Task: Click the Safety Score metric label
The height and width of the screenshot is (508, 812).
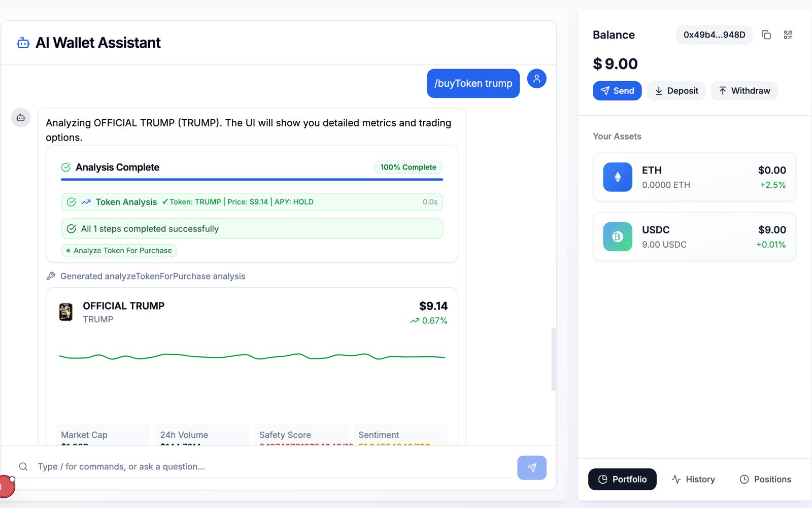Action: (x=285, y=435)
